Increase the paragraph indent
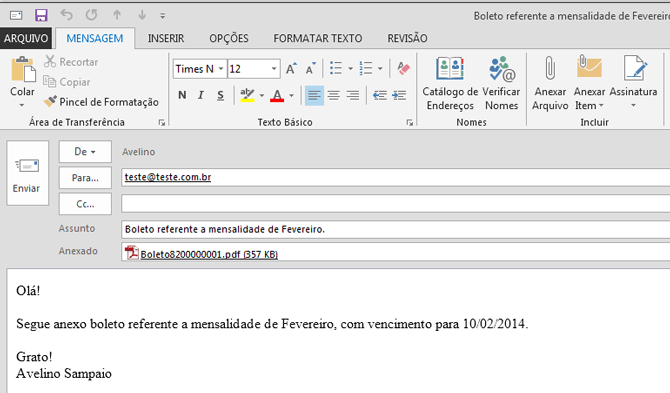 pyautogui.click(x=399, y=95)
